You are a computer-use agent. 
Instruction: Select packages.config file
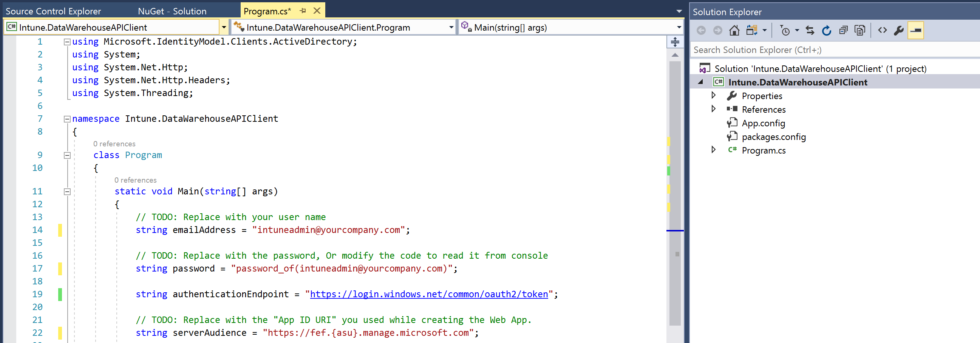pos(773,137)
